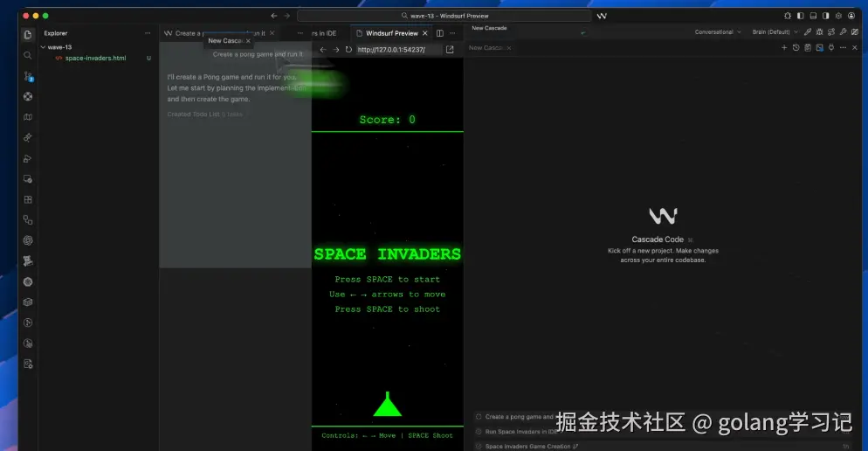This screenshot has height=451, width=868.
Task: Open Cascade conversation history clock icon
Action: (x=796, y=48)
